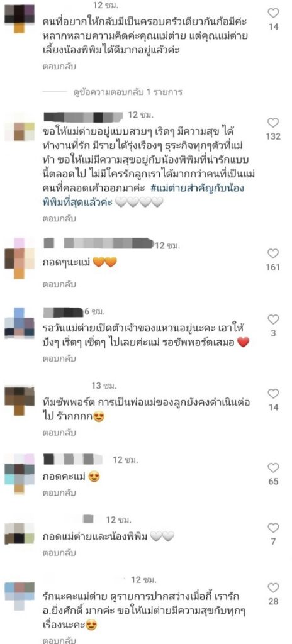Open the top commenter's profile picture
This screenshot has height=644, width=292.
20,18
